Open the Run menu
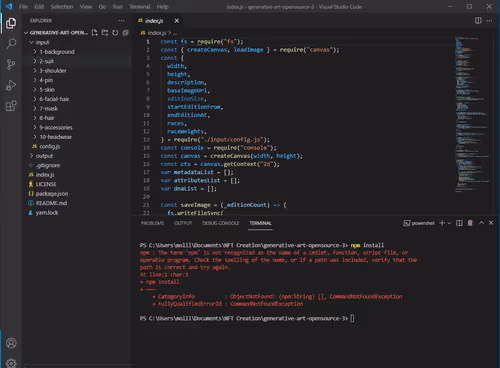This screenshot has height=368, width=500. [118, 7]
